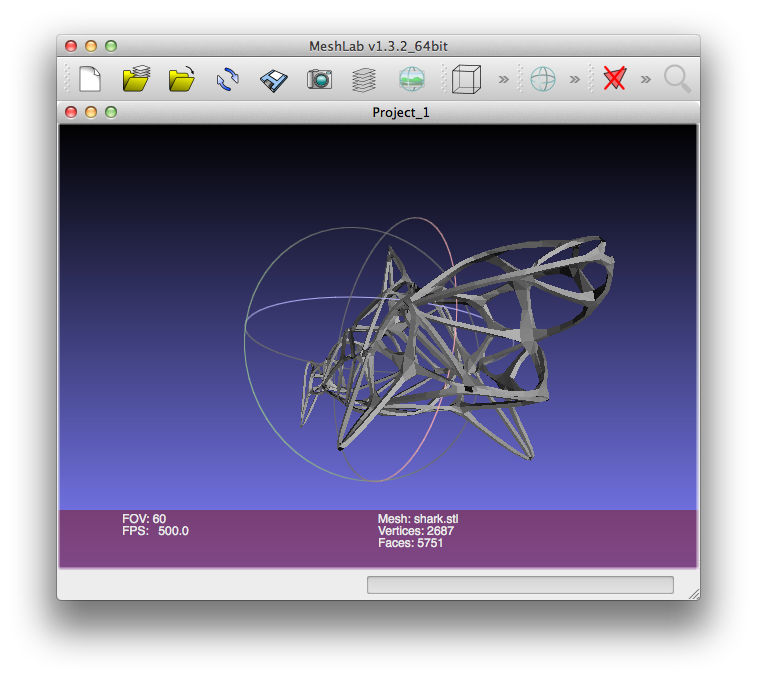Image resolution: width=757 pixels, height=679 pixels.
Task: Save mesh with floppy disk icon
Action: [273, 80]
